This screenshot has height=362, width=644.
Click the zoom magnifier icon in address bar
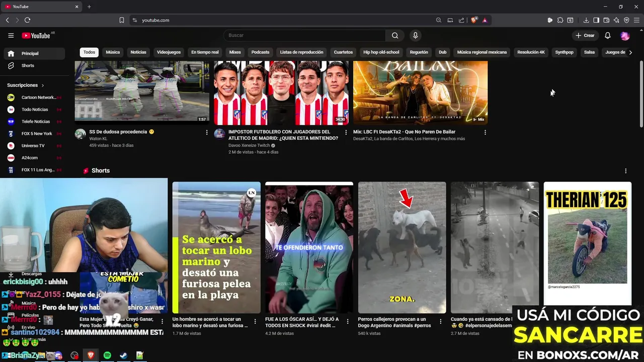tap(439, 20)
